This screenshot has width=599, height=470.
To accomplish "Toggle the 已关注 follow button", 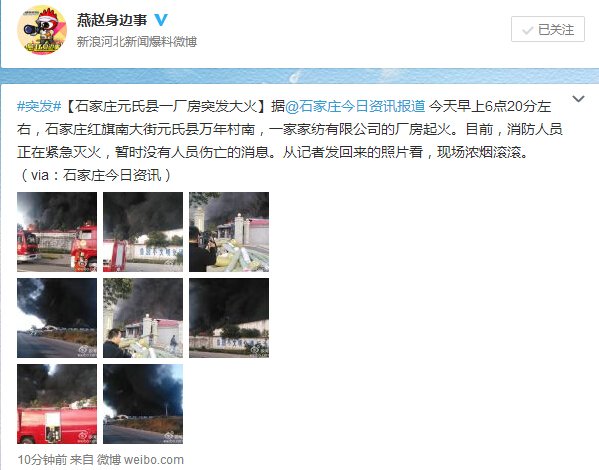I will (548, 29).
